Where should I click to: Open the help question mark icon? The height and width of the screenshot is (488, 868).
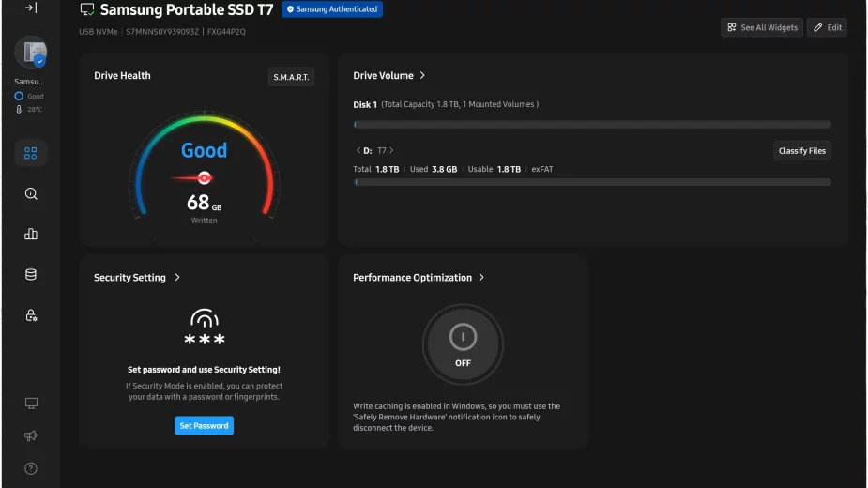coord(31,468)
